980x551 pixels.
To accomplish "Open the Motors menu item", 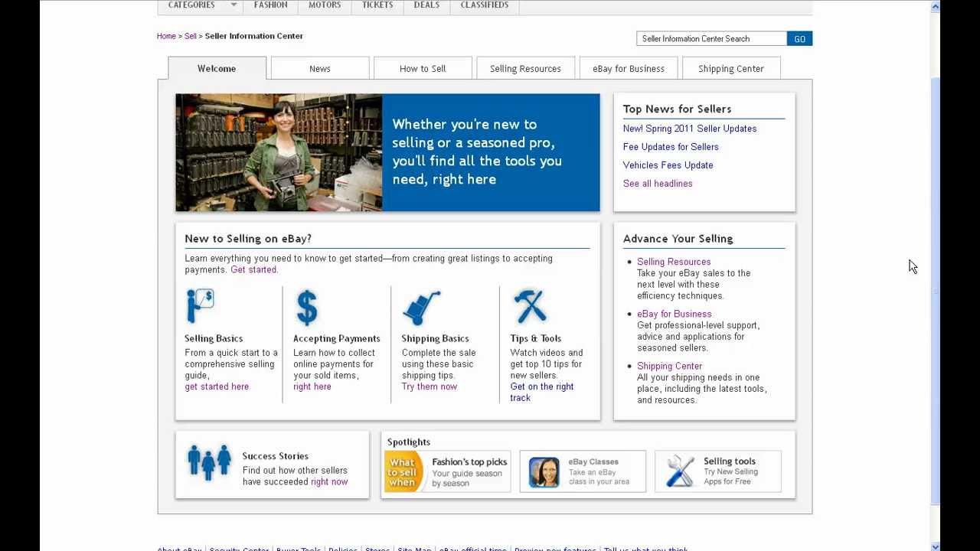I will tap(325, 5).
